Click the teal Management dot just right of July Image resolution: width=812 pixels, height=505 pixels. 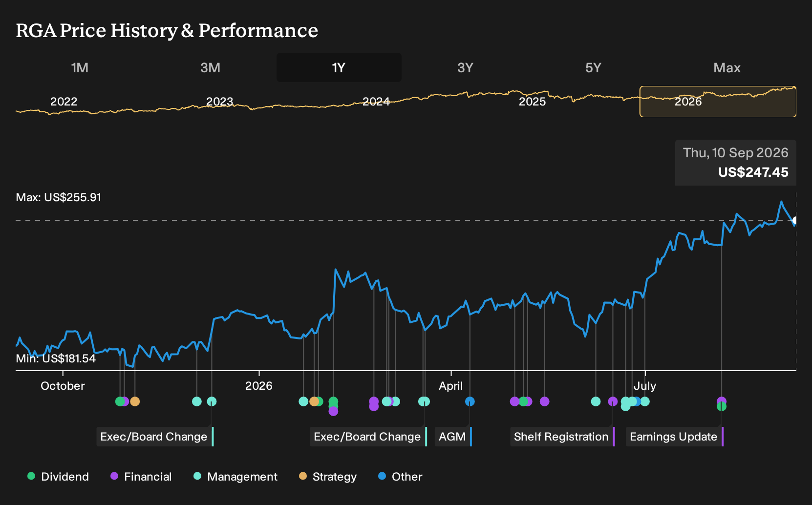coord(645,401)
